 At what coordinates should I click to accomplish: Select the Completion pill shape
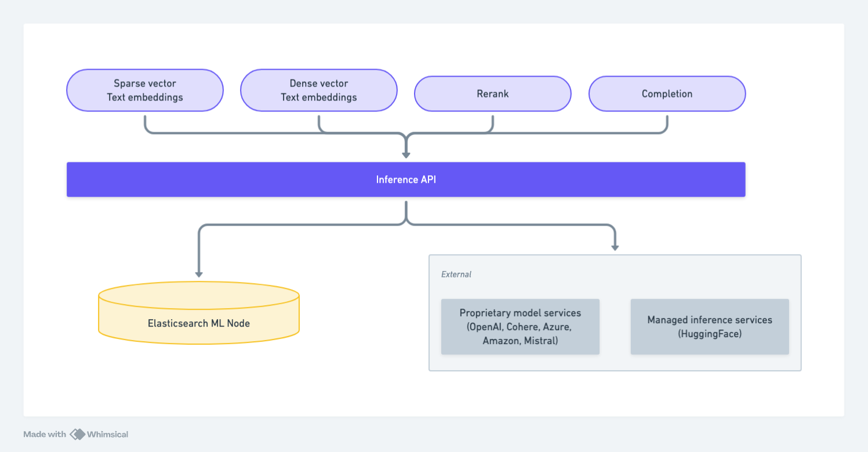tap(667, 93)
